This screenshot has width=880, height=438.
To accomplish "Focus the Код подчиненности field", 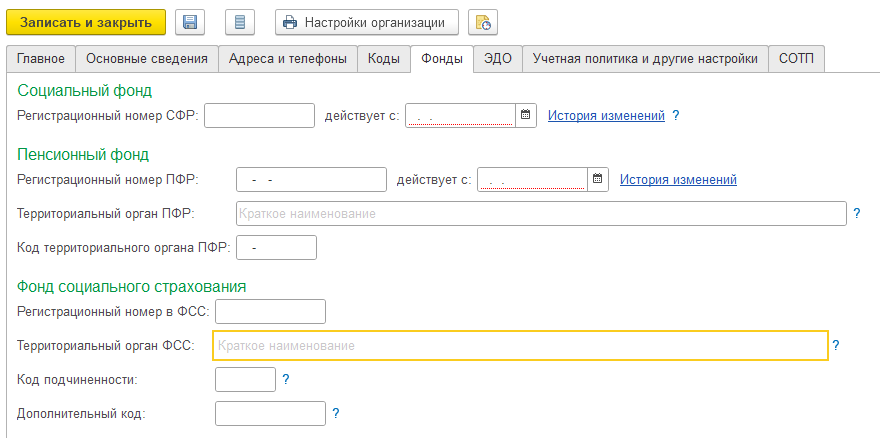I will (245, 380).
